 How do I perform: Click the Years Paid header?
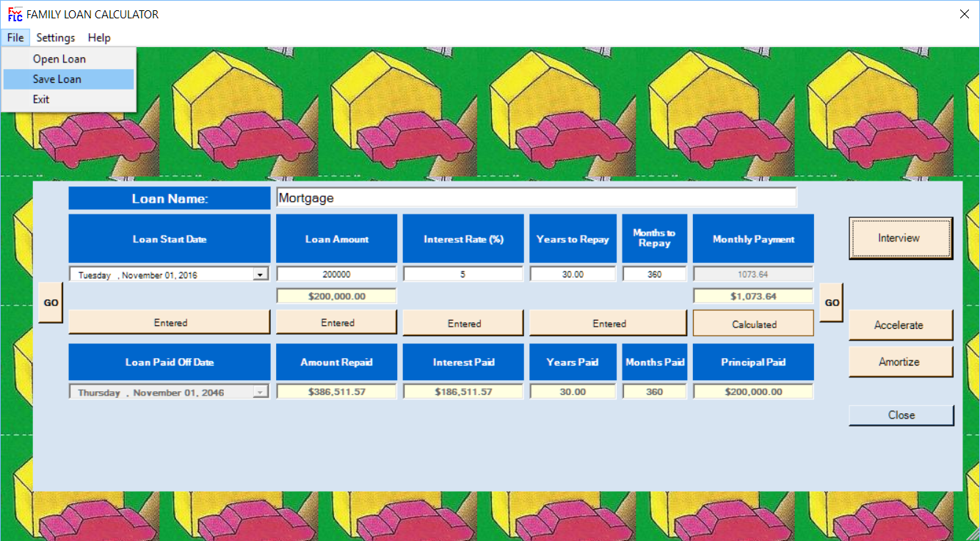[573, 362]
